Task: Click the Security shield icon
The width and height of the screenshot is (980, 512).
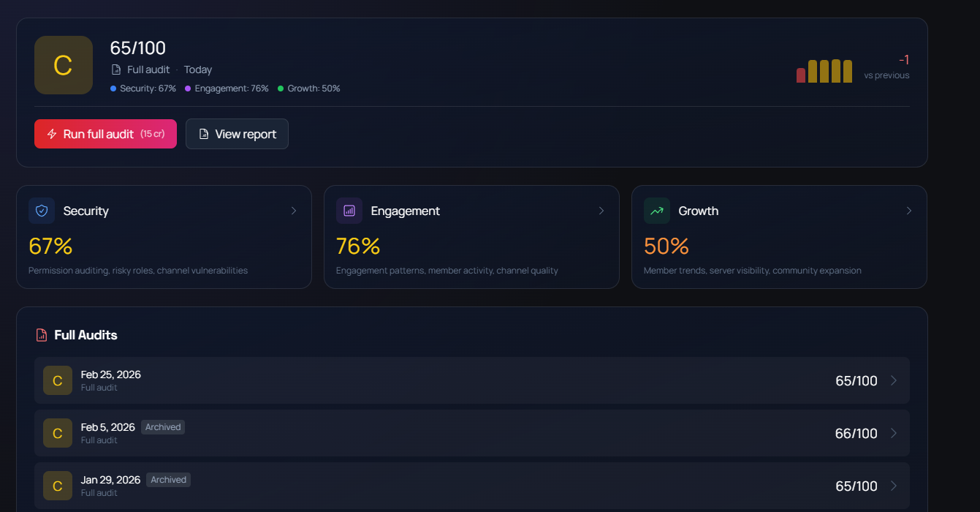Action: coord(42,211)
